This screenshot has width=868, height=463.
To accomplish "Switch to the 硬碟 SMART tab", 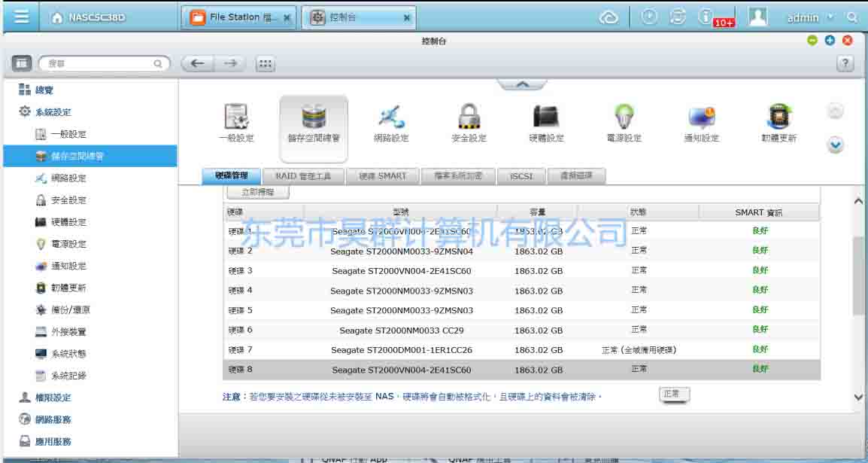I will coord(382,176).
